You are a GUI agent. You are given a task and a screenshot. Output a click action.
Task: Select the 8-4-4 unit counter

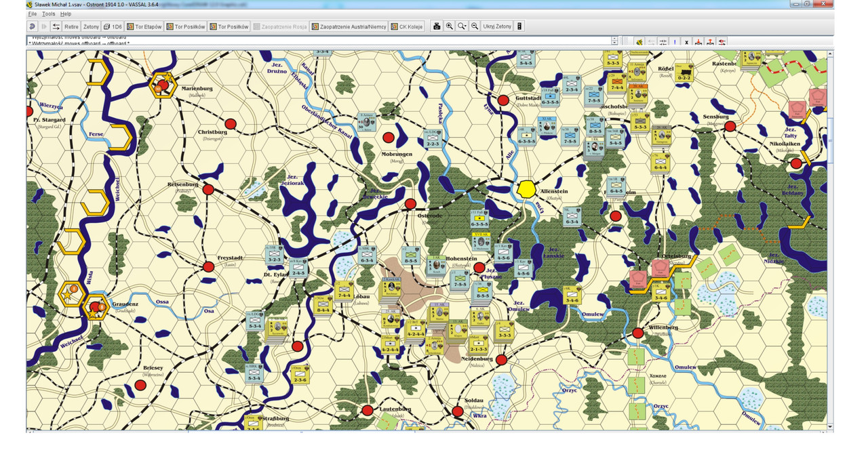(x=323, y=306)
